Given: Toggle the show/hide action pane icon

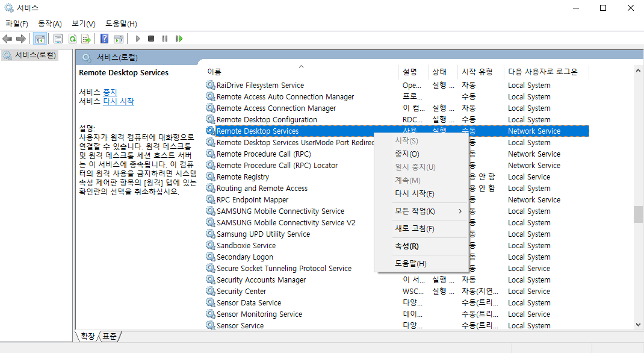Looking at the screenshot, I should point(119,39).
